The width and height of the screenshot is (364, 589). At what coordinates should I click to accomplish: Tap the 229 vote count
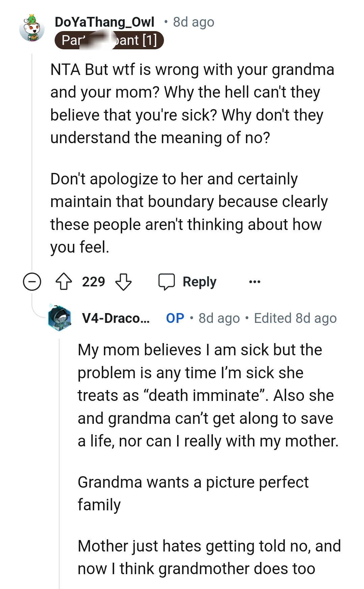coord(93,282)
